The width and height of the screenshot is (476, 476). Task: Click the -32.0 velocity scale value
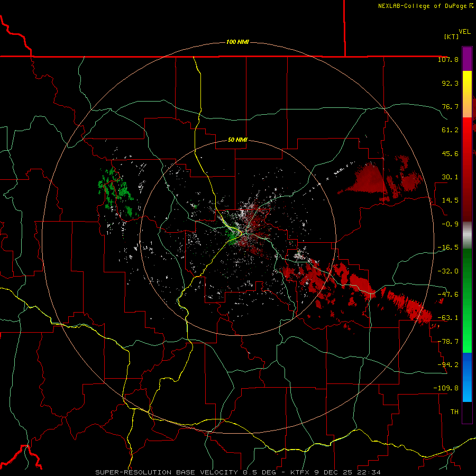click(x=448, y=271)
